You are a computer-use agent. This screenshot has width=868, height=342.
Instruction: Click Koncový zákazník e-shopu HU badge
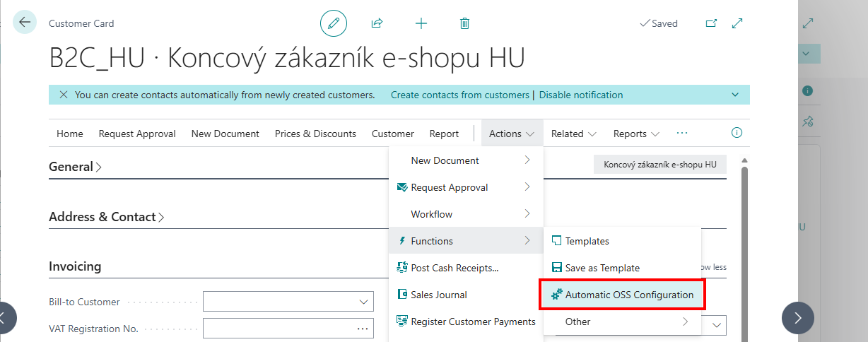tap(660, 165)
